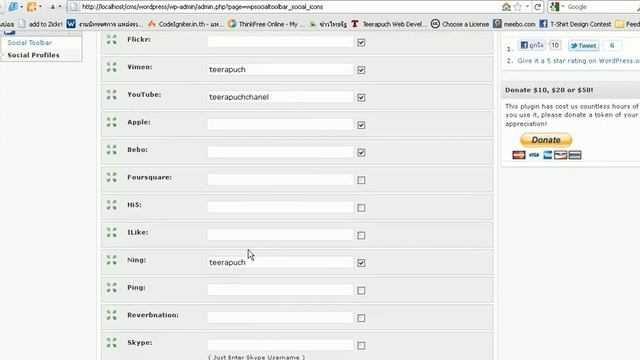The height and width of the screenshot is (360, 640).
Task: Uncheck the Bebo checkbox
Action: [x=361, y=153]
